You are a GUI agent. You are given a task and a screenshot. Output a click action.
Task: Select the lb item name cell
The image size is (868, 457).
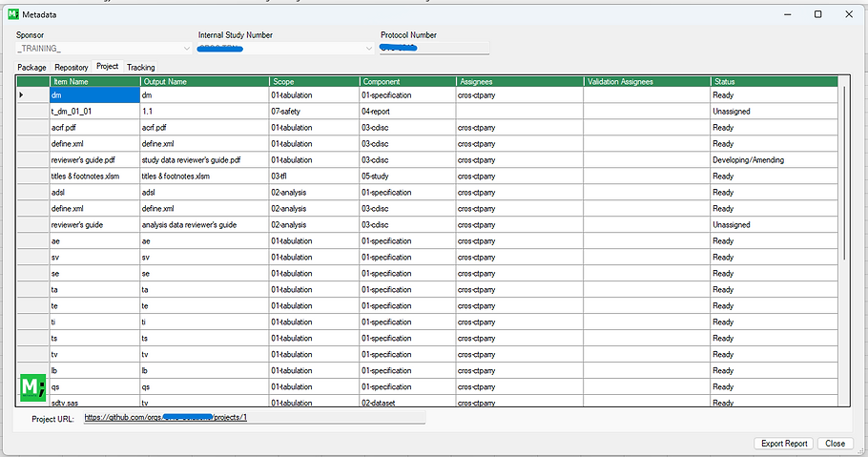(94, 370)
